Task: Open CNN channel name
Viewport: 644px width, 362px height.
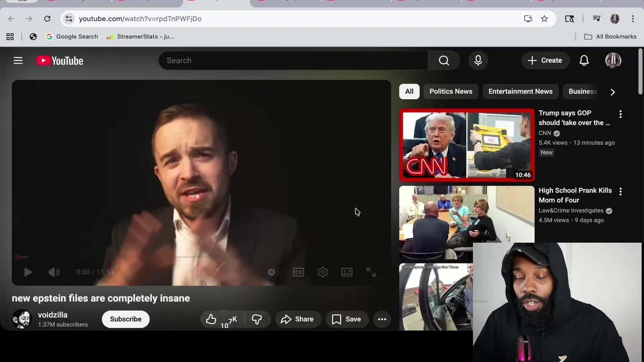Action: coord(545,133)
